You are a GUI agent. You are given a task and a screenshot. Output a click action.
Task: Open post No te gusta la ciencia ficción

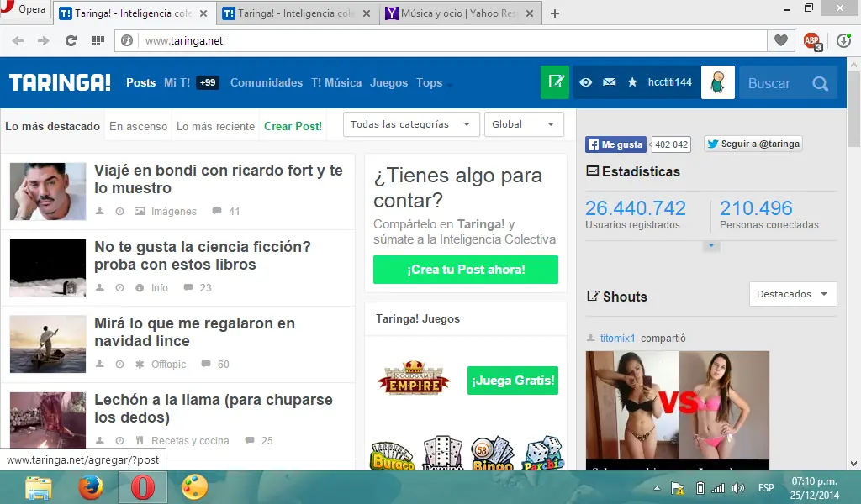coord(202,255)
